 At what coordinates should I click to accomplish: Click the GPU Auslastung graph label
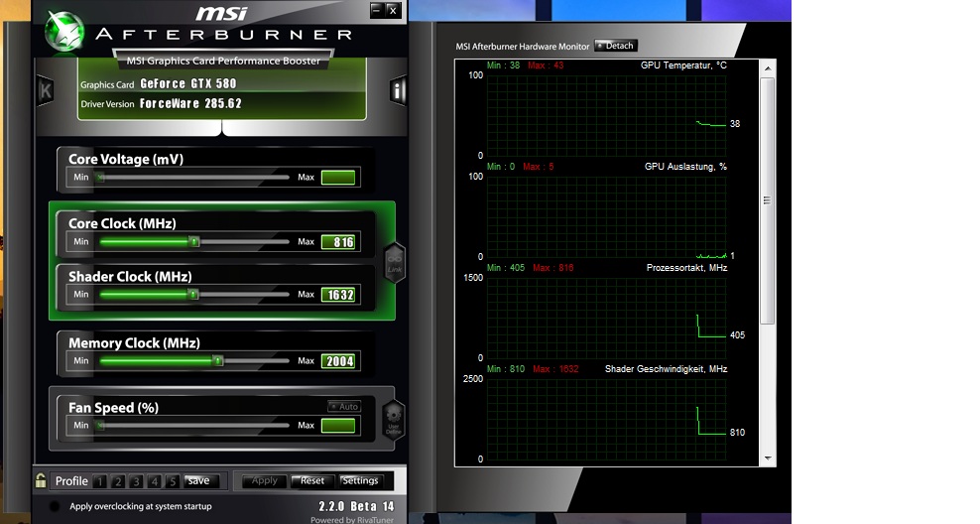coord(685,167)
